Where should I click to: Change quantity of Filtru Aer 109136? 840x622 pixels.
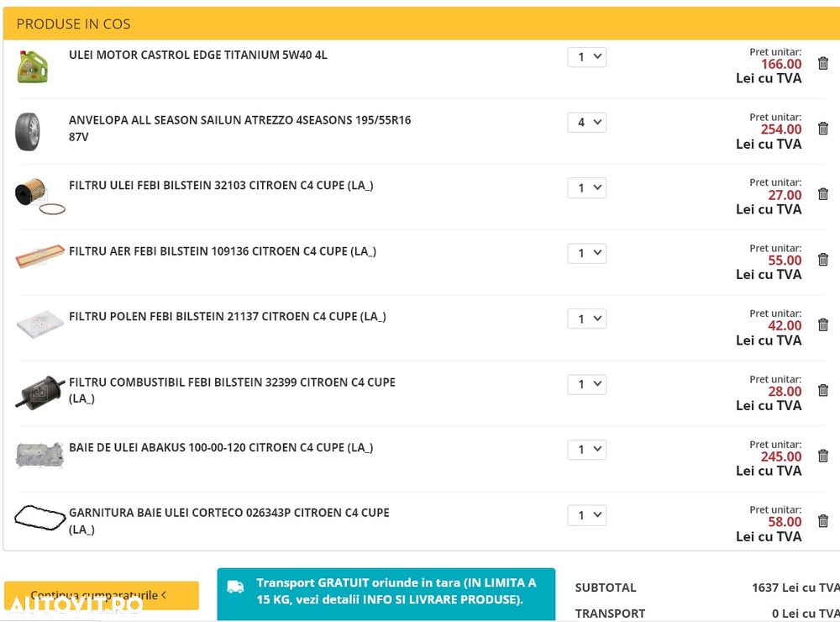[x=587, y=253]
